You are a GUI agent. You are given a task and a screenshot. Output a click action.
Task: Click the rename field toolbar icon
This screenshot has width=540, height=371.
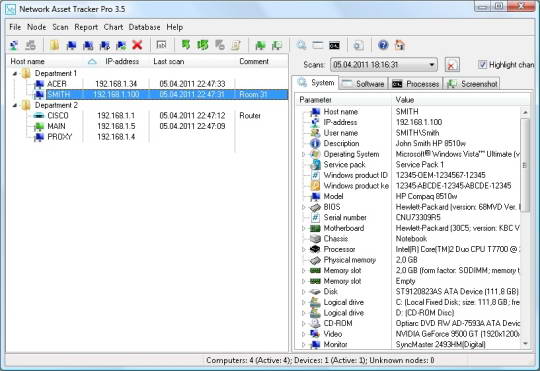point(161,45)
